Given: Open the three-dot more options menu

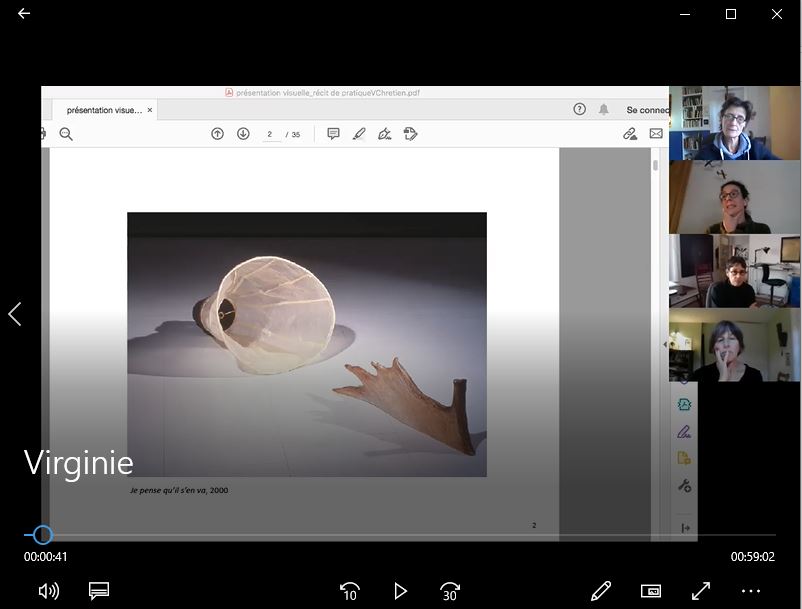Looking at the screenshot, I should [x=751, y=591].
